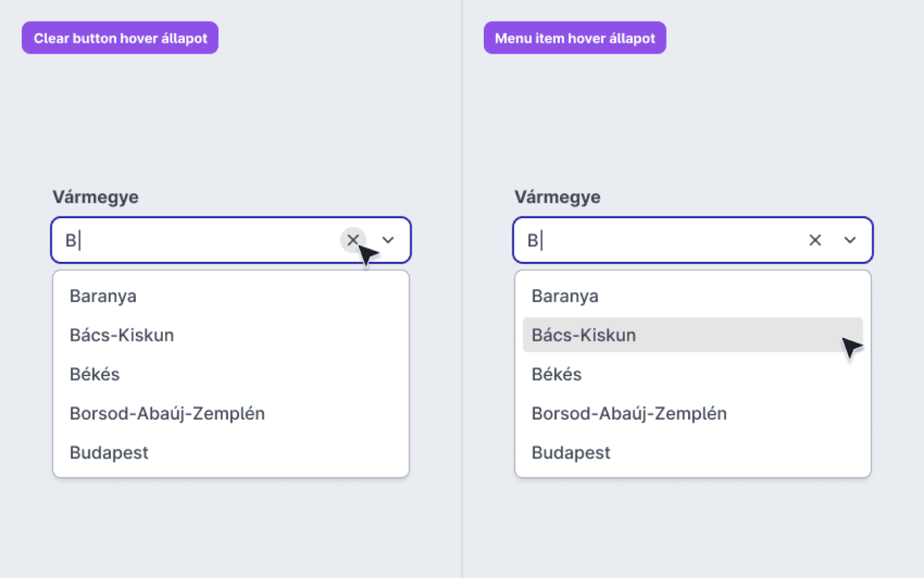Clear the left Vármegye field with the X icon
The image size is (924, 578).
coord(353,239)
